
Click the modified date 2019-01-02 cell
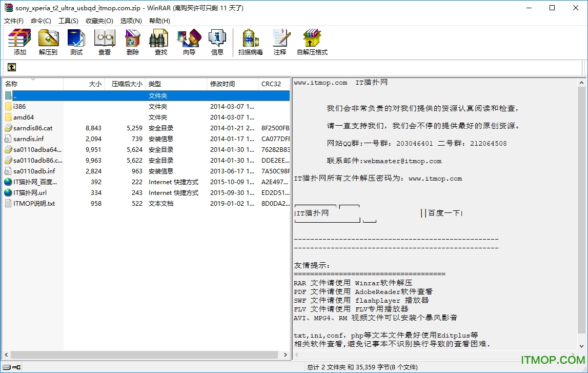point(232,204)
